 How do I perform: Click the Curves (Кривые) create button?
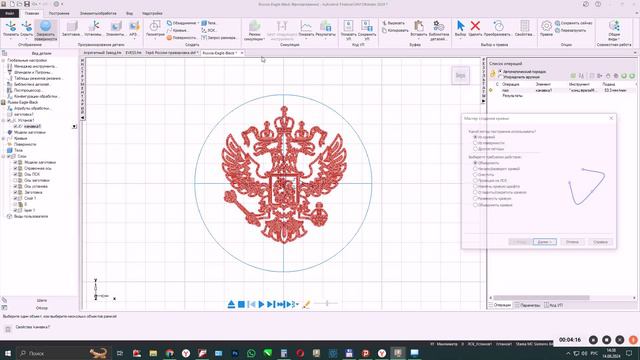coord(178,30)
